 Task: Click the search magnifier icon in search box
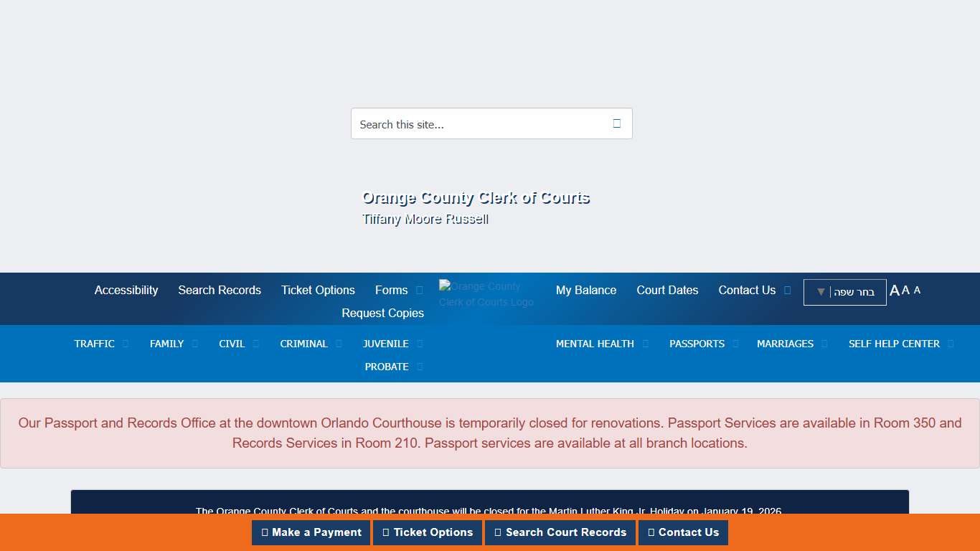point(616,123)
